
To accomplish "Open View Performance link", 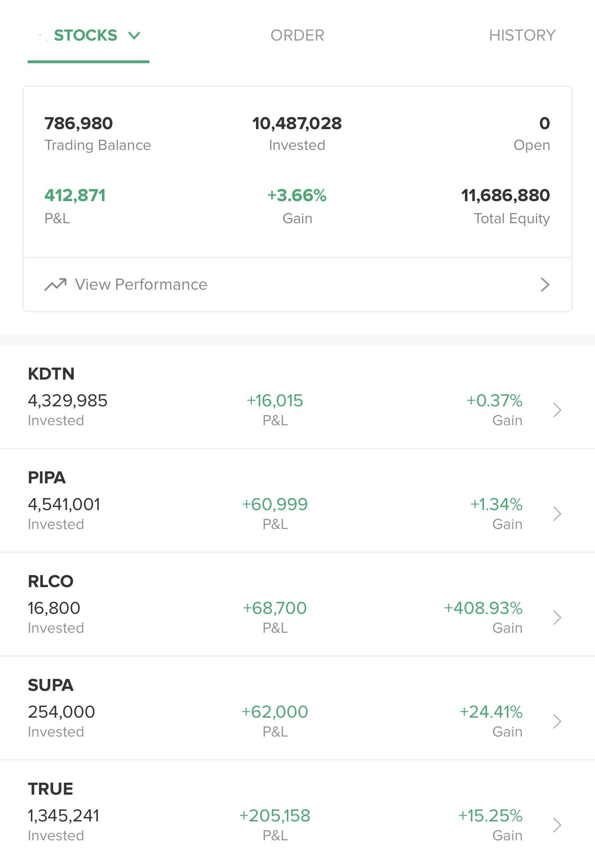I will pyautogui.click(x=141, y=285).
